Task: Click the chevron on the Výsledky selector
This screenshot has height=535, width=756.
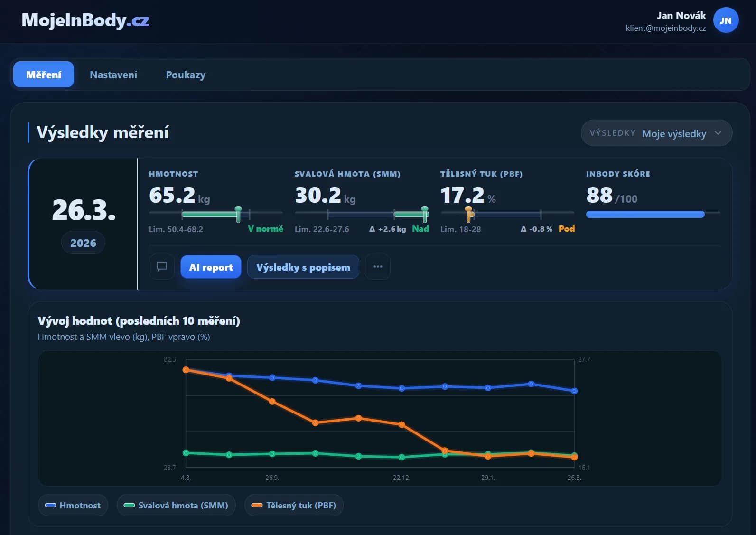Action: (718, 133)
